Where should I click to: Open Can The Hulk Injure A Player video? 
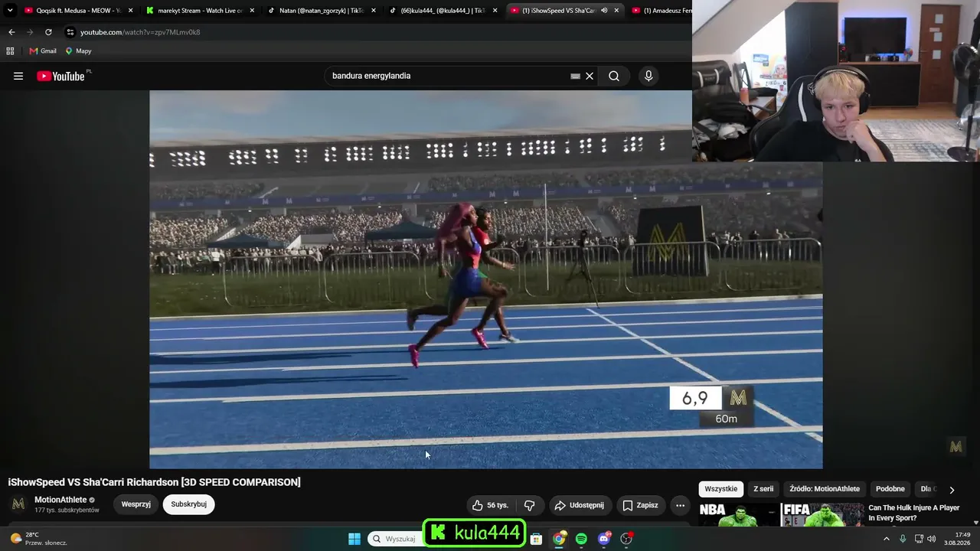coord(913,513)
